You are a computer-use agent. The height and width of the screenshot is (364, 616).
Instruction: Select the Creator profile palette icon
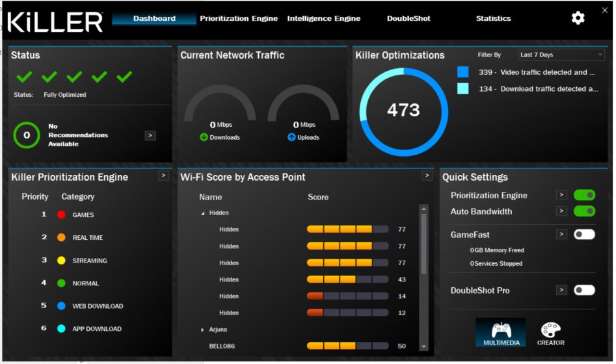550,330
